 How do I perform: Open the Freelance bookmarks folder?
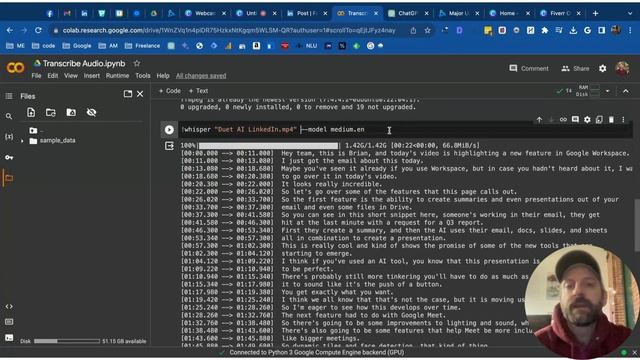[142, 46]
